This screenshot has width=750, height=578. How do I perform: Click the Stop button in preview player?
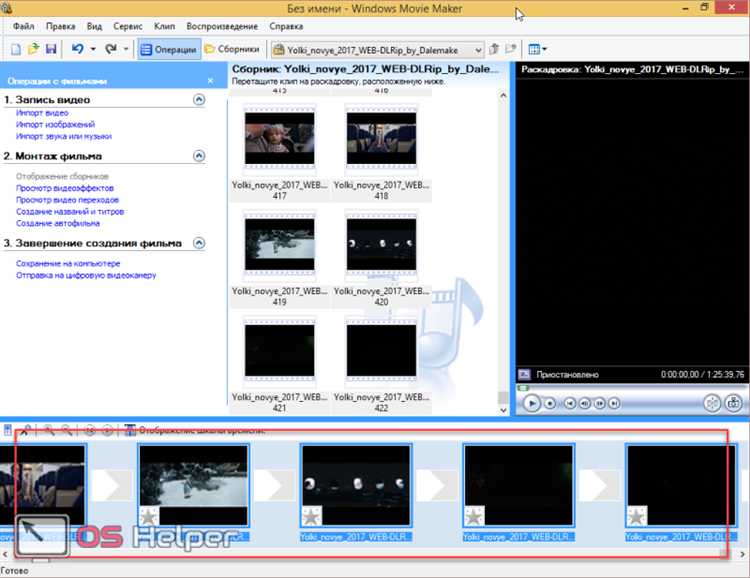click(550, 403)
